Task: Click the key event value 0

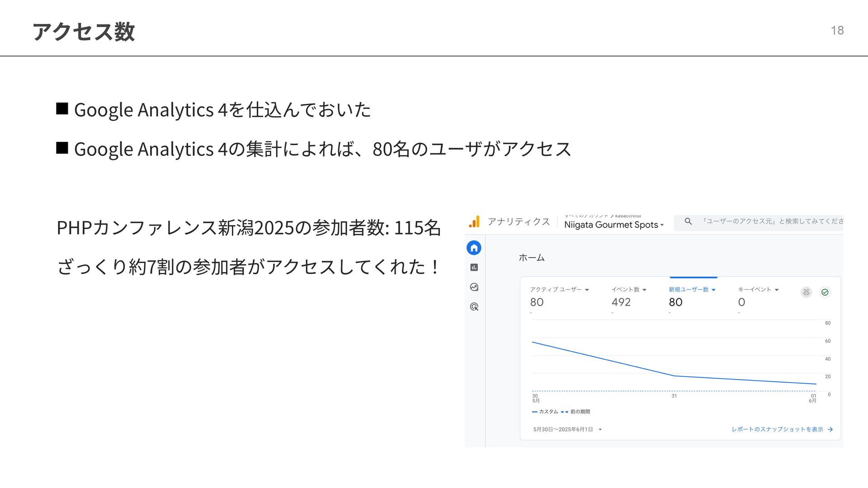Action: tap(741, 302)
